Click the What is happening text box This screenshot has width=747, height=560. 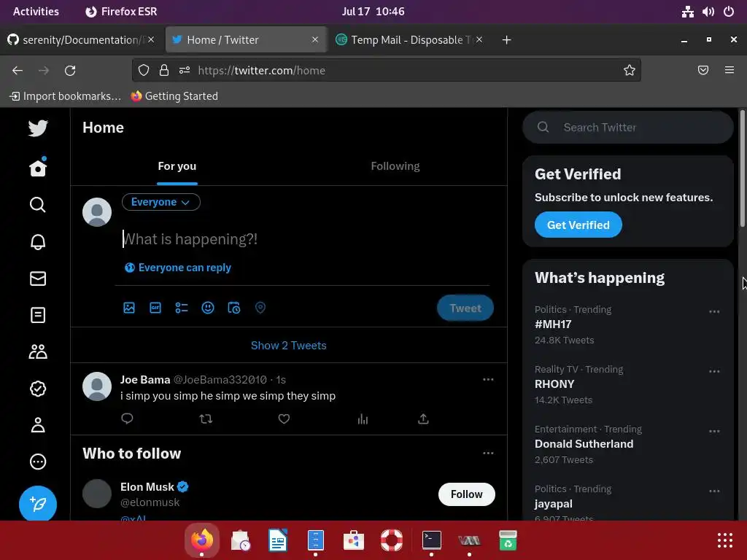305,239
